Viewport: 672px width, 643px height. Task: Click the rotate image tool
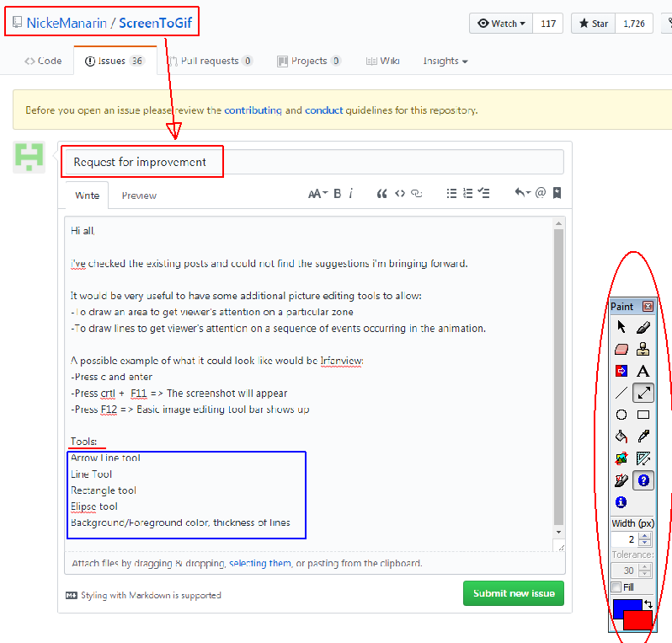point(621,458)
